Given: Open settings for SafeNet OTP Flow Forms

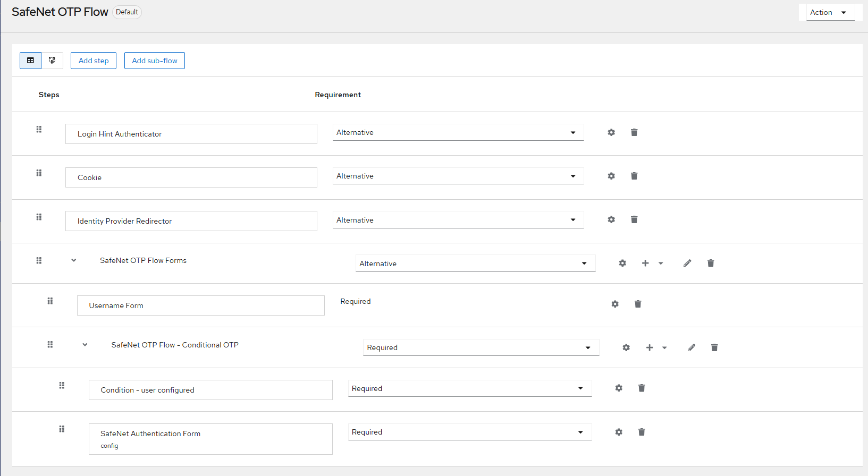Looking at the screenshot, I should tap(622, 263).
